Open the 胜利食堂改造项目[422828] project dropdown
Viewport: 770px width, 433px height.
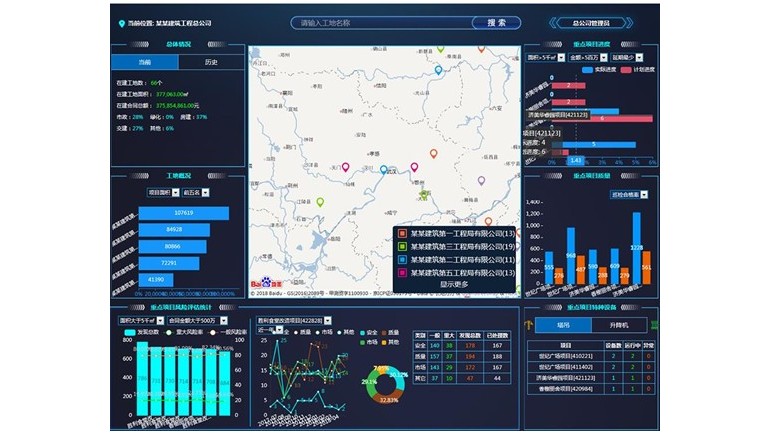pos(294,321)
